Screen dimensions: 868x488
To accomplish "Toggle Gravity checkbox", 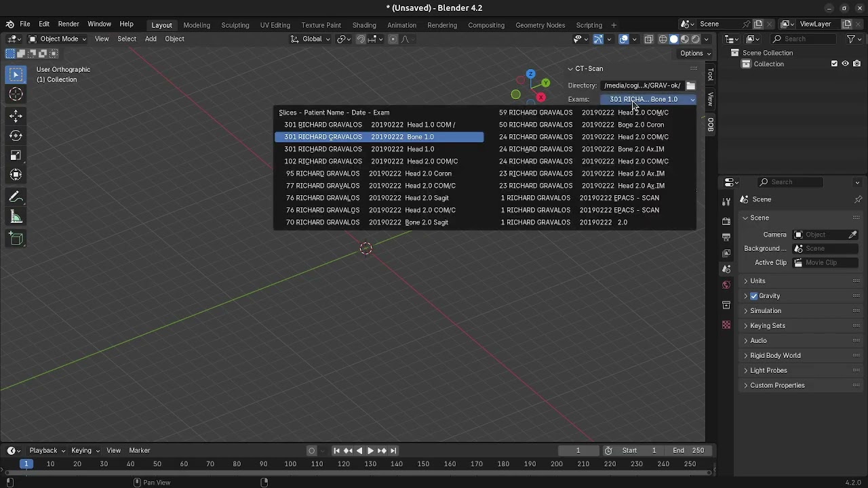I will pyautogui.click(x=753, y=296).
